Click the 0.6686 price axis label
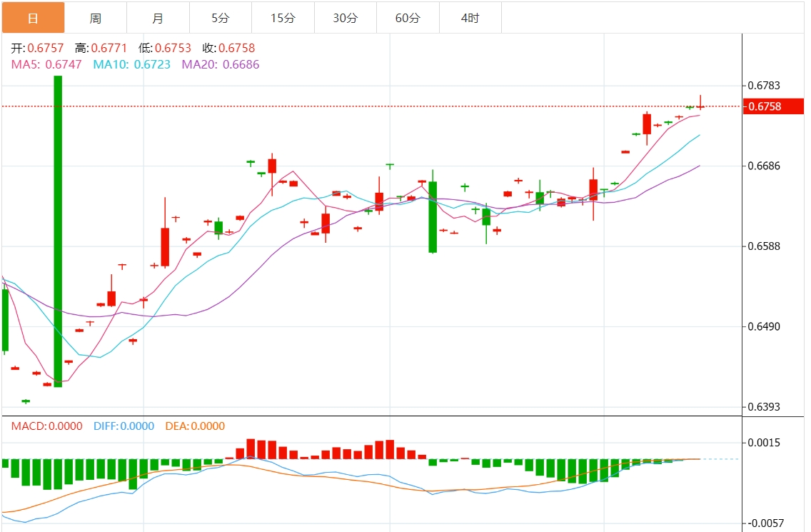The image size is (811, 532). coord(764,166)
